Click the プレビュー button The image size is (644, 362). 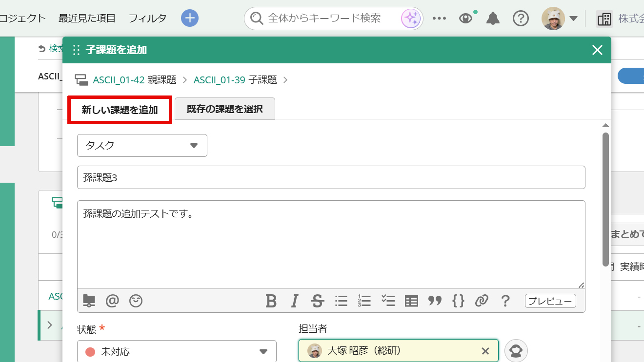(x=550, y=301)
